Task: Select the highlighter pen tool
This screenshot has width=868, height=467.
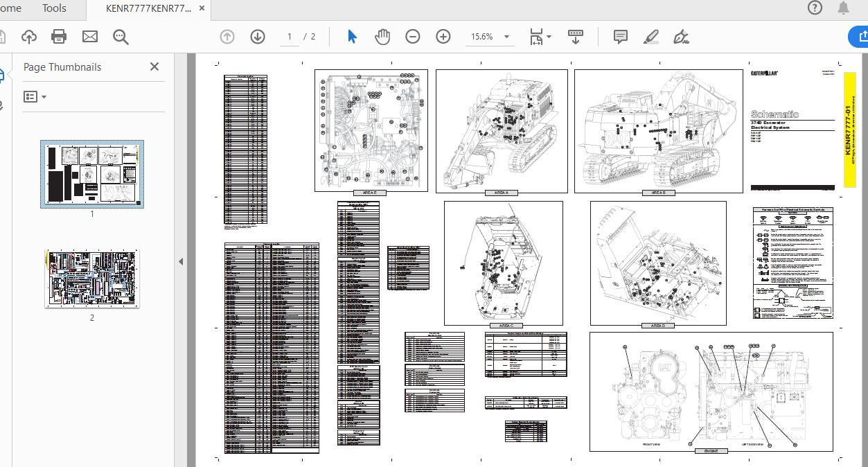Action: pos(650,37)
